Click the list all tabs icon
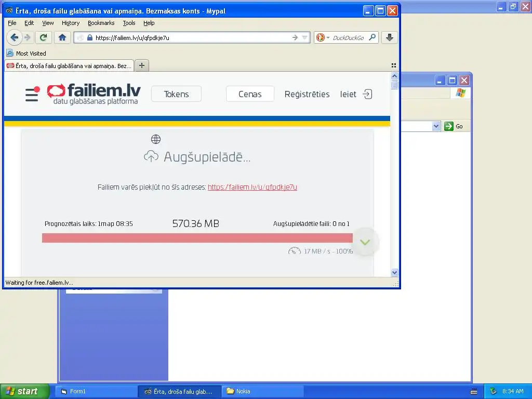The height and width of the screenshot is (399, 532). pos(394,65)
